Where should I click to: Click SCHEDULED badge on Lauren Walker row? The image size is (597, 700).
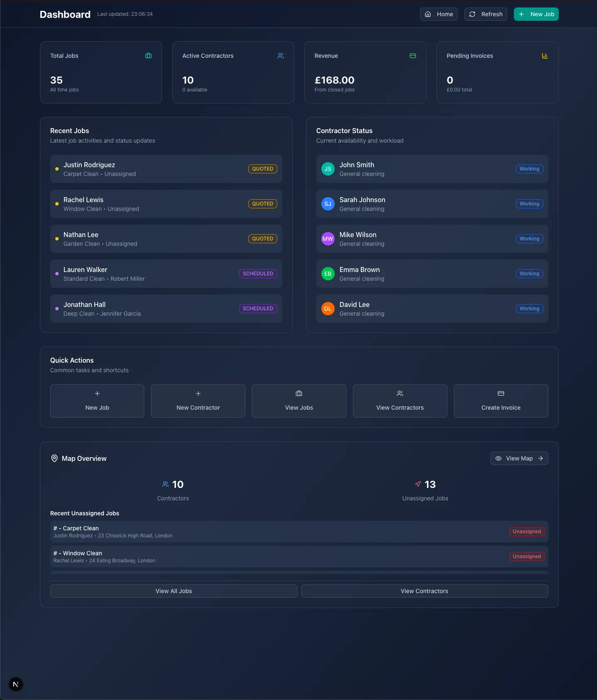258,274
